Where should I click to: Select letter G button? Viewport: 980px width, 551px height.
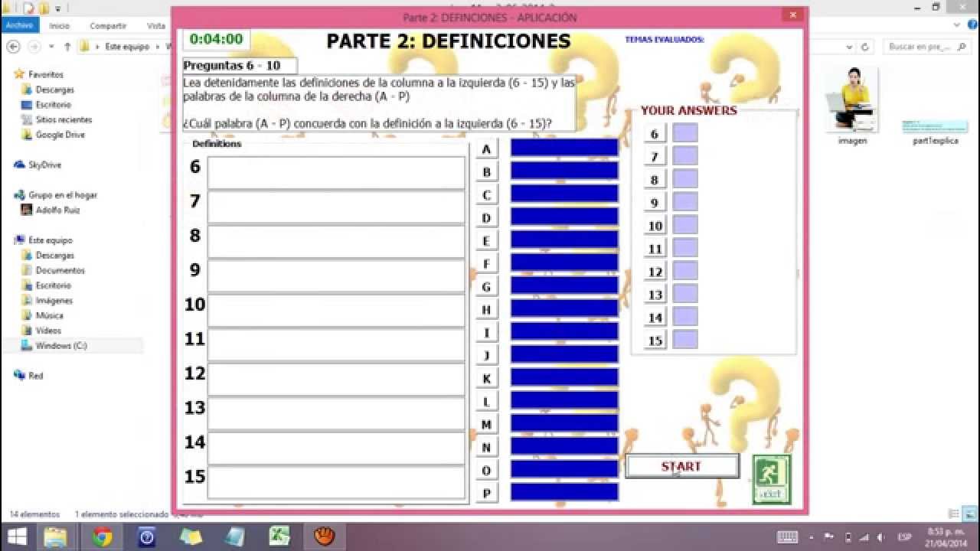486,287
